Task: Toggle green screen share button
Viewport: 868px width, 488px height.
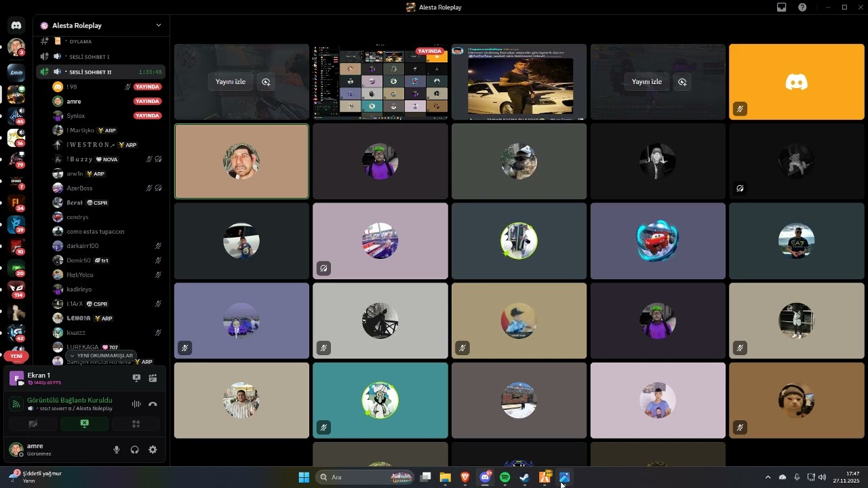Action: coord(84,424)
